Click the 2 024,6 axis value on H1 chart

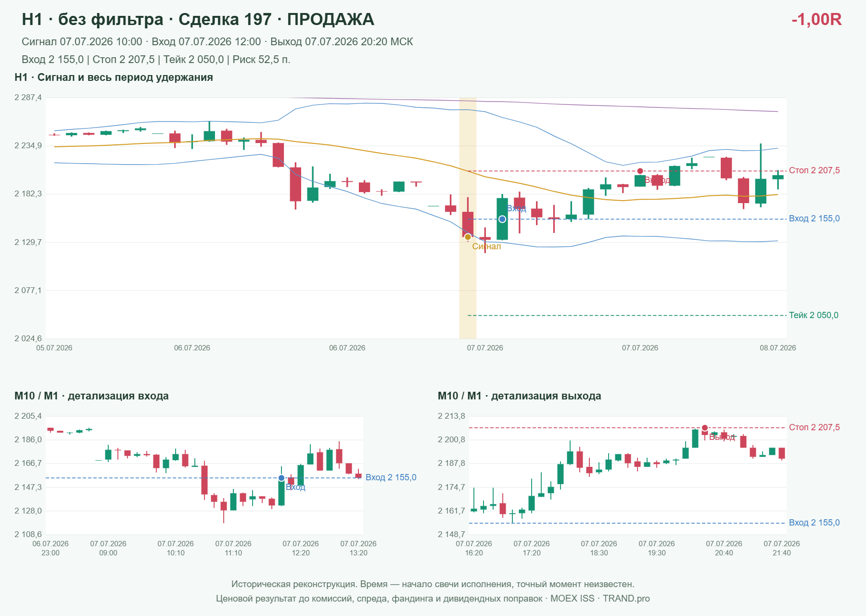[x=28, y=338]
